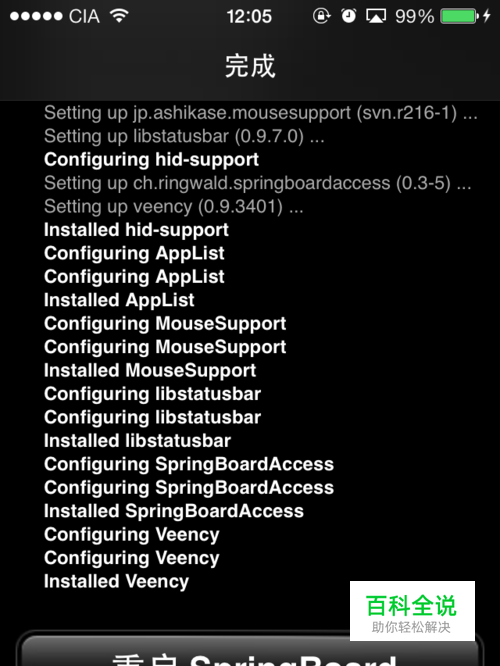Select the Setting up veency line
The image size is (500, 666).
tap(173, 206)
